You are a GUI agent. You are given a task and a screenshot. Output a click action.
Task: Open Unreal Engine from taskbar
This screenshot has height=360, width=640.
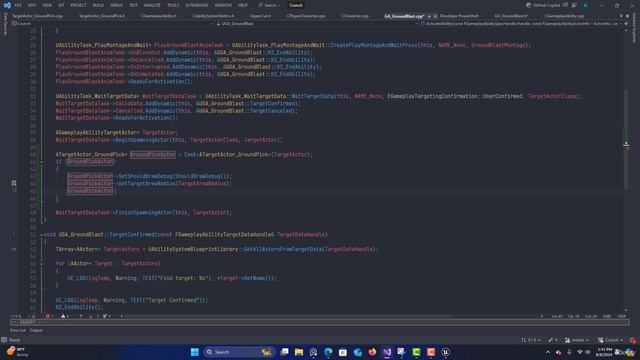[x=446, y=352]
